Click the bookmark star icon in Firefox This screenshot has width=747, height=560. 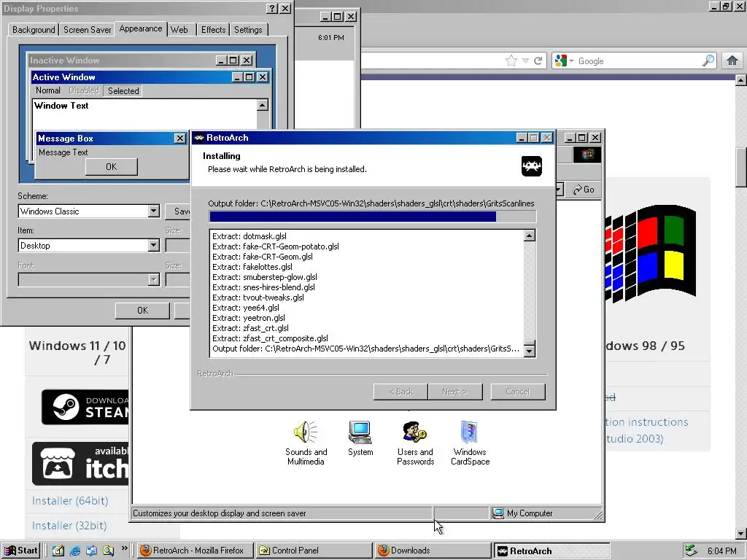tap(511, 61)
